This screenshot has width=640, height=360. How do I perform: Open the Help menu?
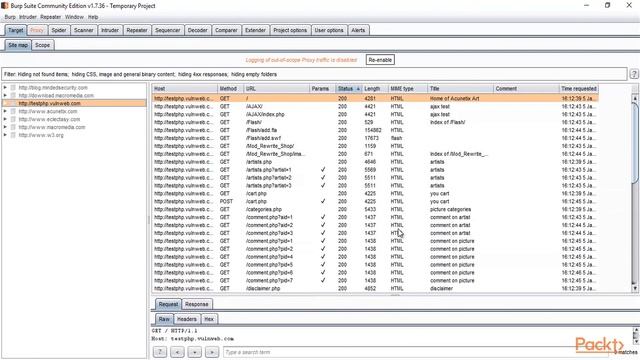[93, 17]
